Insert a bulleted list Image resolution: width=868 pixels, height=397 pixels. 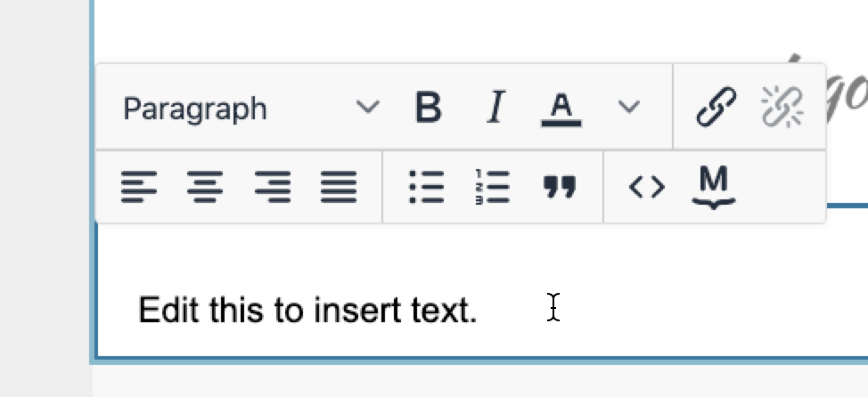[x=426, y=187]
